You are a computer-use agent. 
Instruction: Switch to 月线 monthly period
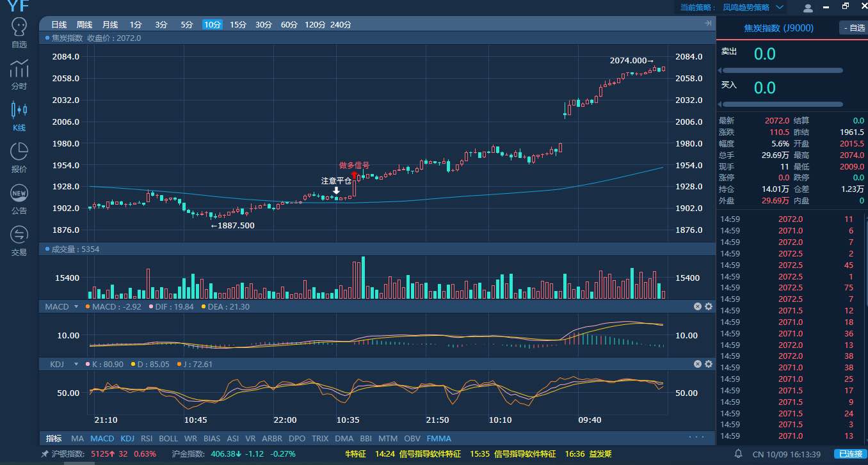pyautogui.click(x=110, y=24)
